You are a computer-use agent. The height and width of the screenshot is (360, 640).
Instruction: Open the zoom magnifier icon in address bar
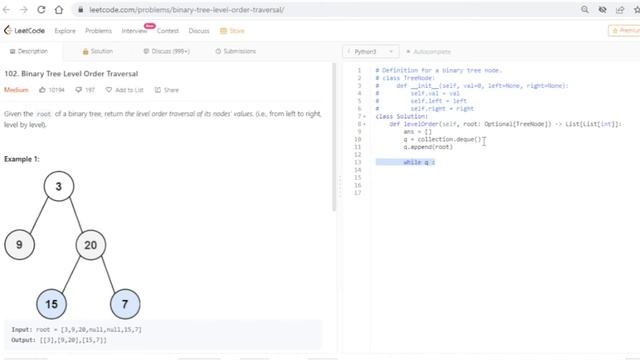(x=584, y=9)
